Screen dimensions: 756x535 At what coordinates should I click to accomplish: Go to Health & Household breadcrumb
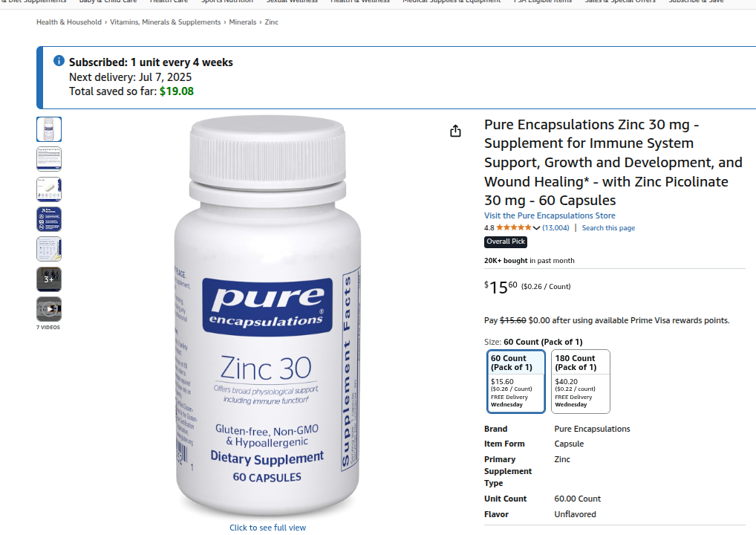pos(69,22)
